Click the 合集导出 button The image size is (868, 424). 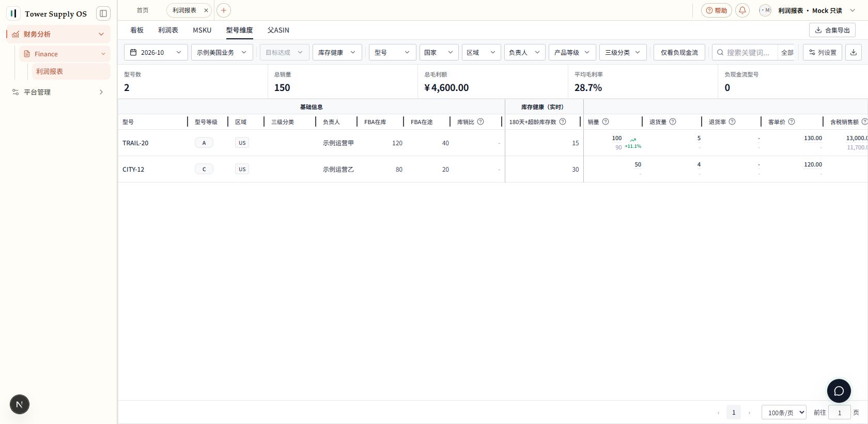[x=832, y=30]
